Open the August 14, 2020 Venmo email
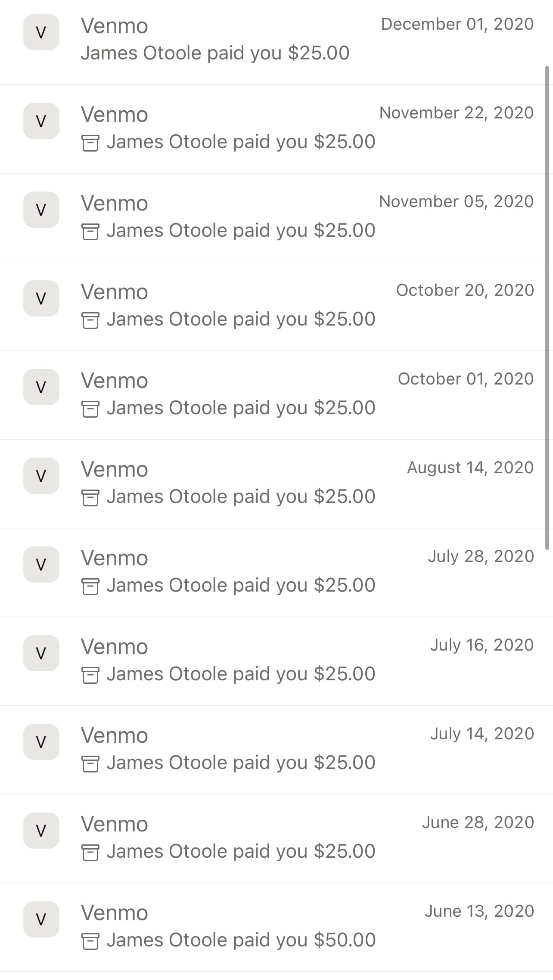The height and width of the screenshot is (980, 553). [x=276, y=484]
